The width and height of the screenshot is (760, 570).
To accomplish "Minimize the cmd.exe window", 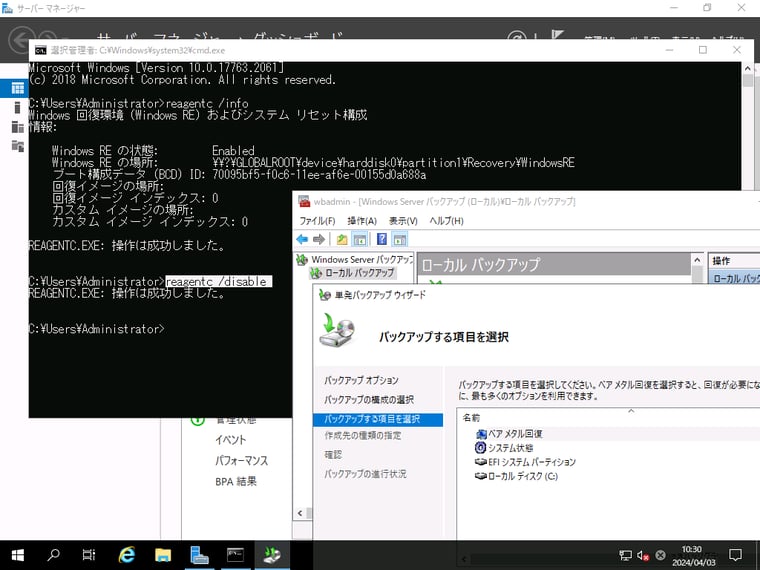I will point(669,50).
